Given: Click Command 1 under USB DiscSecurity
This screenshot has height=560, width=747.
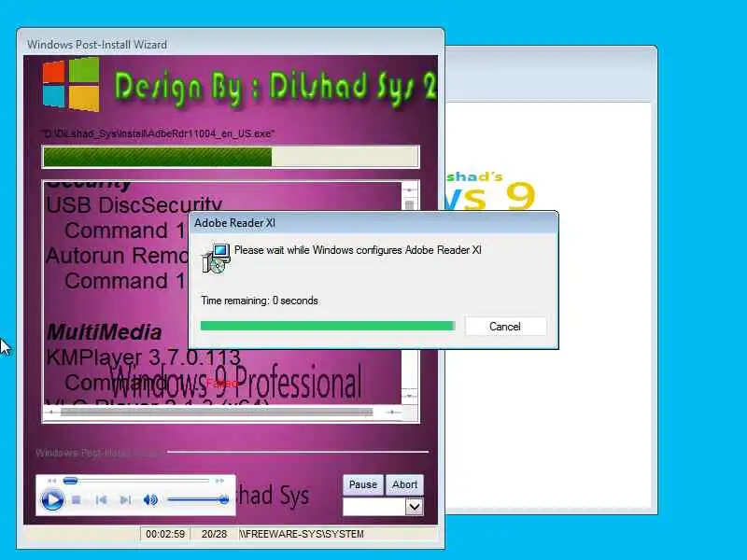Looking at the screenshot, I should [x=125, y=231].
